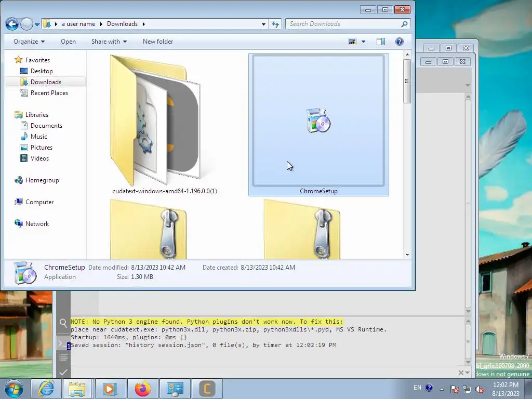Image resolution: width=532 pixels, height=399 pixels.
Task: Select the left zipped folder in bottom row
Action: [x=148, y=230]
